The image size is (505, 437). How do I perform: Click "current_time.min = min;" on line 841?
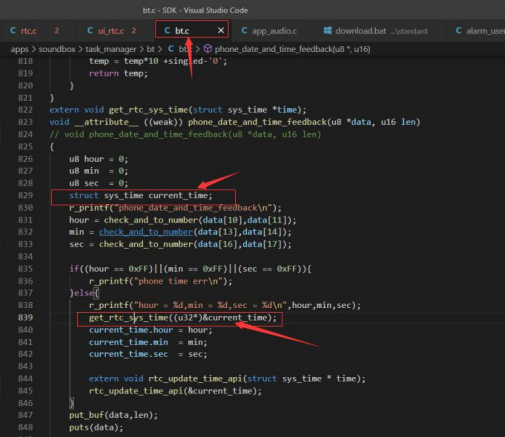pos(148,342)
